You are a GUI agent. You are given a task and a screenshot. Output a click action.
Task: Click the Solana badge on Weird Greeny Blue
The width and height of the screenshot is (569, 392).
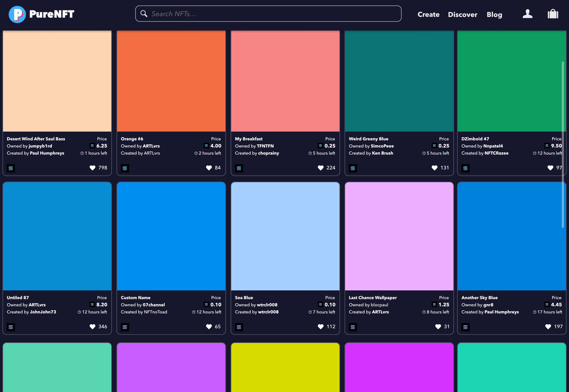click(353, 168)
